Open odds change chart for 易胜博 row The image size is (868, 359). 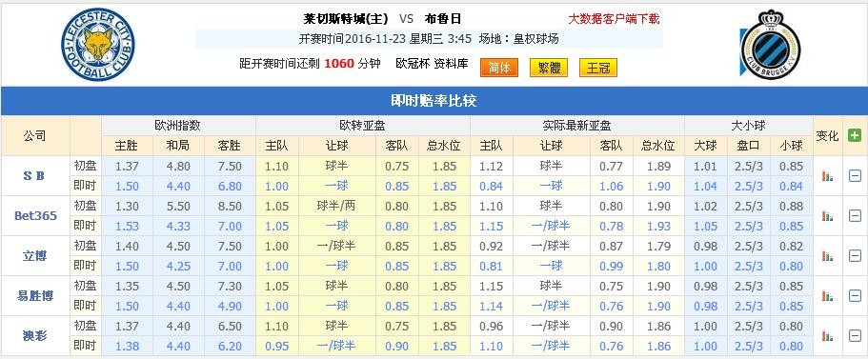[828, 295]
